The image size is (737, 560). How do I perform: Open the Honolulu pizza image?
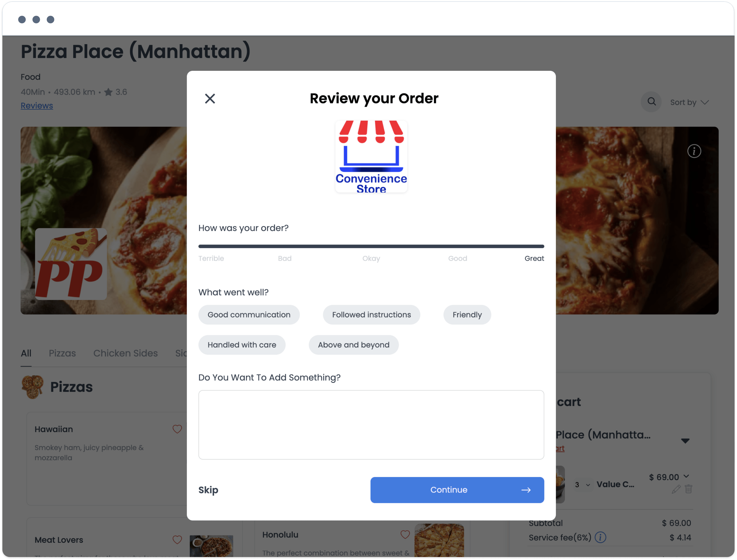pyautogui.click(x=439, y=540)
